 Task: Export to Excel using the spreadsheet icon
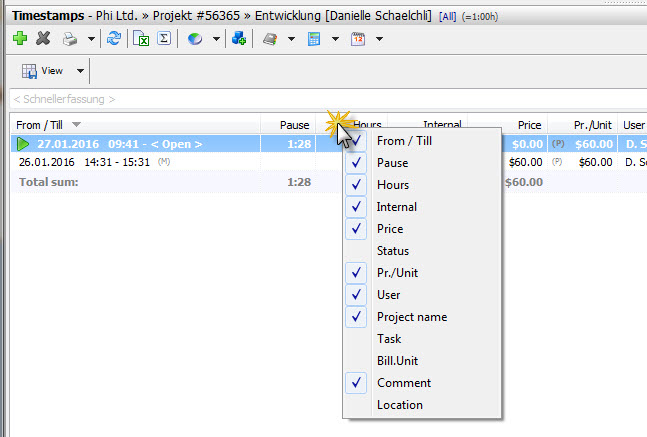pos(141,39)
